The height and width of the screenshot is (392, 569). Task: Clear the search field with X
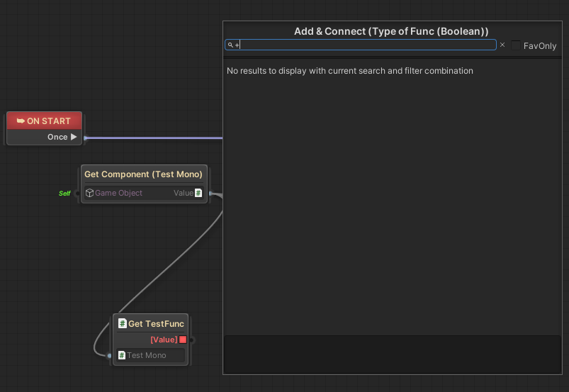(x=502, y=45)
